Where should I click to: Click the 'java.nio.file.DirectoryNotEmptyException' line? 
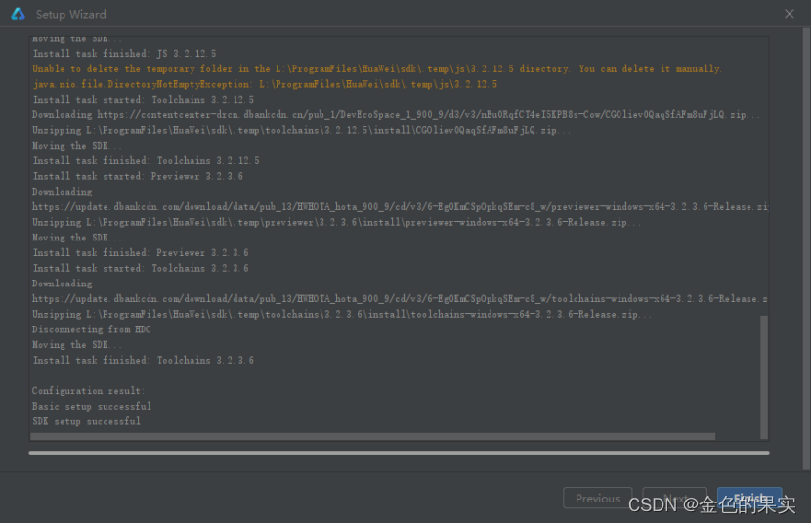[265, 84]
